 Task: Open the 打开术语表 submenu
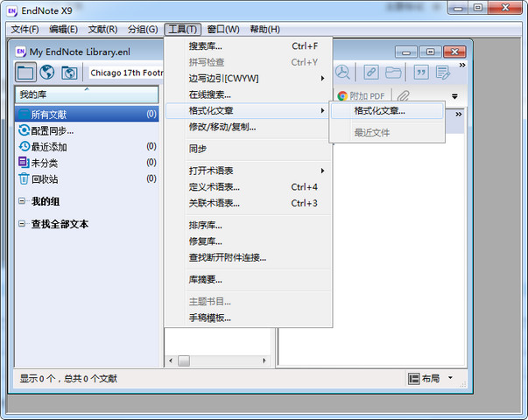pos(248,171)
